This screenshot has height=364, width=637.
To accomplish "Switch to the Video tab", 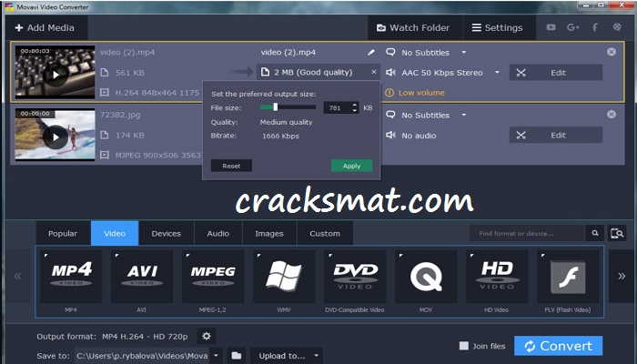I will tap(115, 234).
